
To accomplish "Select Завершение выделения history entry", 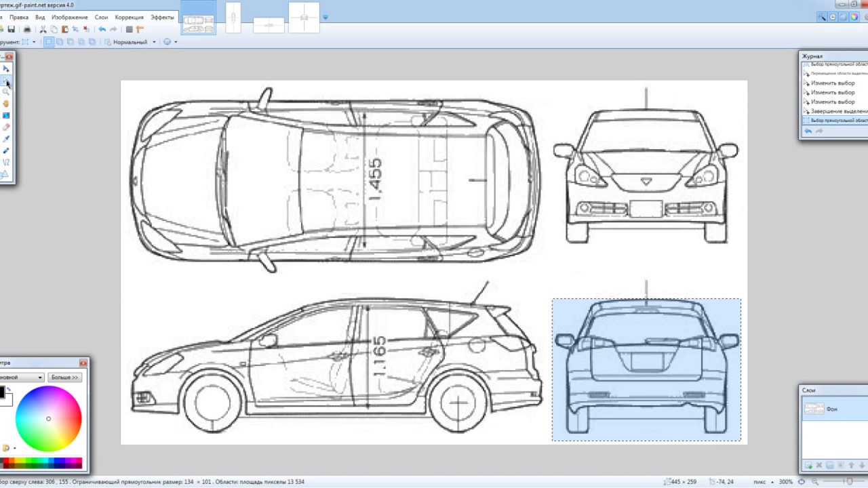I will coord(835,111).
